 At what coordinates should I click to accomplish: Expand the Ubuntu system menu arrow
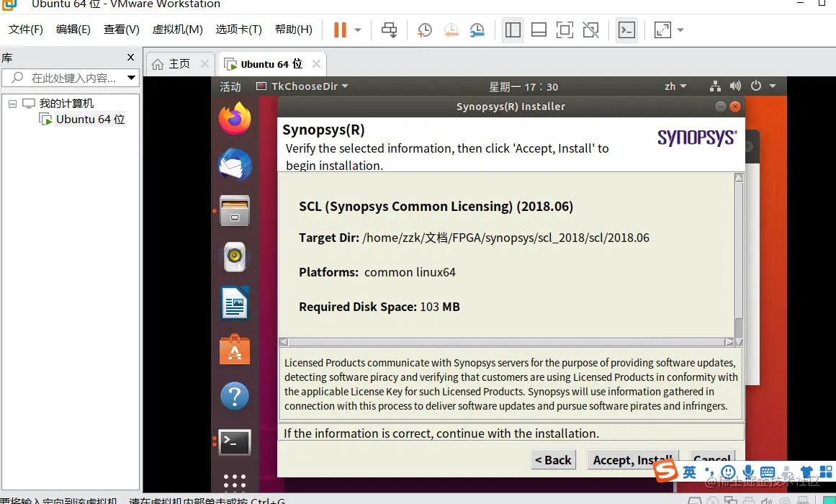[773, 86]
